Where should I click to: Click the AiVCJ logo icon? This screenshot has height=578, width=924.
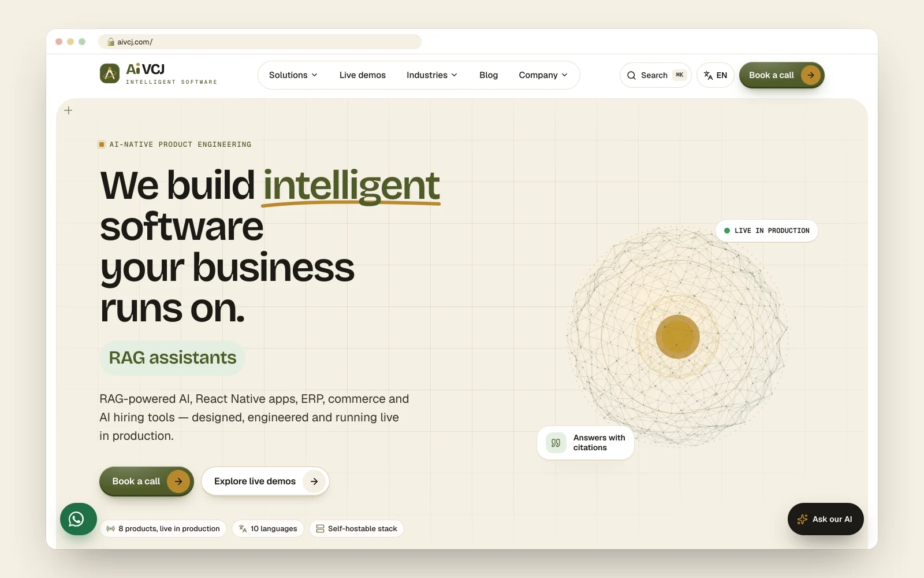click(x=110, y=73)
